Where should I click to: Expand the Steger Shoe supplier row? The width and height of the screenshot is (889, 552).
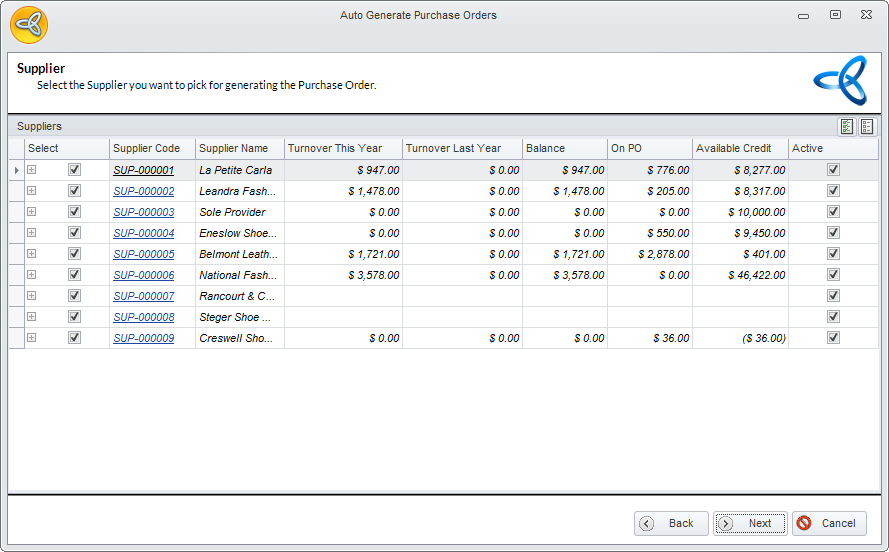(x=31, y=317)
